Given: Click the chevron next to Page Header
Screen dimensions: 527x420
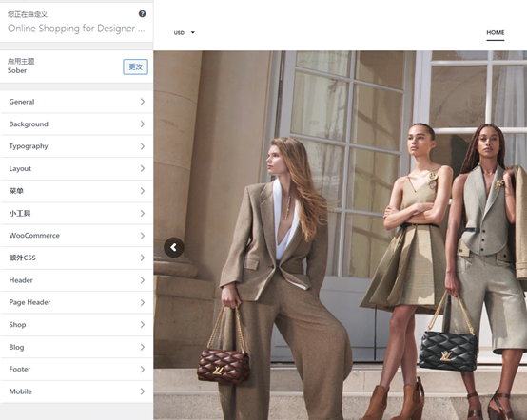Looking at the screenshot, I should point(143,302).
